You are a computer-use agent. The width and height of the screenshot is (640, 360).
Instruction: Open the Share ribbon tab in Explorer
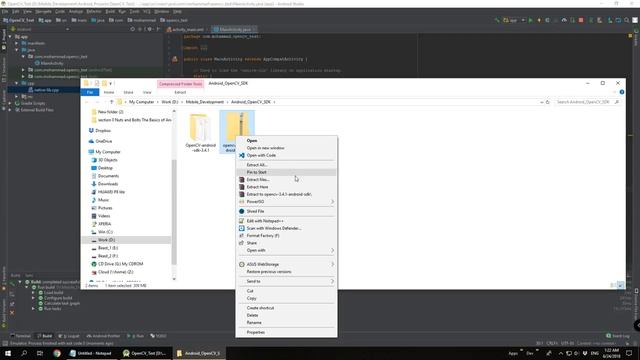pyautogui.click(x=128, y=93)
